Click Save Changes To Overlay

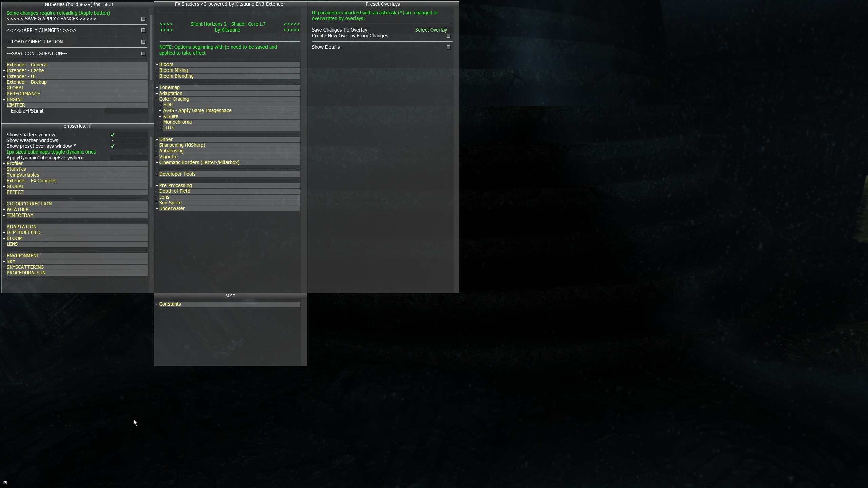tap(339, 30)
